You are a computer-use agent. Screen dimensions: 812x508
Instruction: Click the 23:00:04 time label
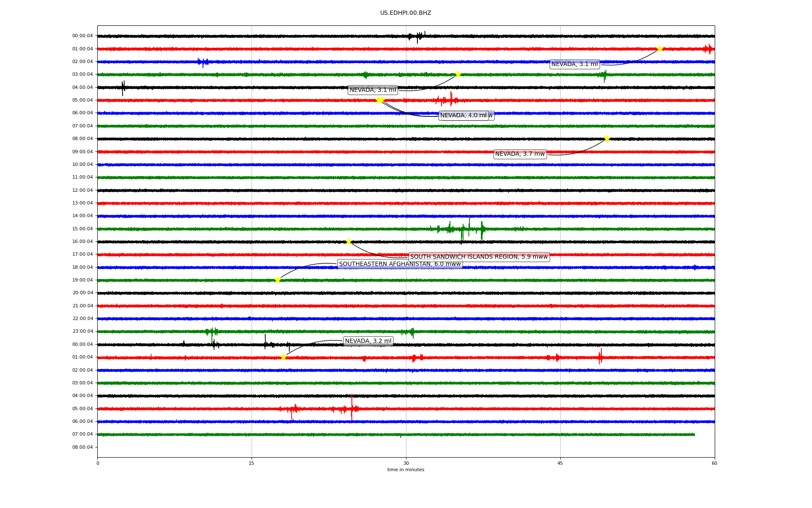tap(82, 331)
